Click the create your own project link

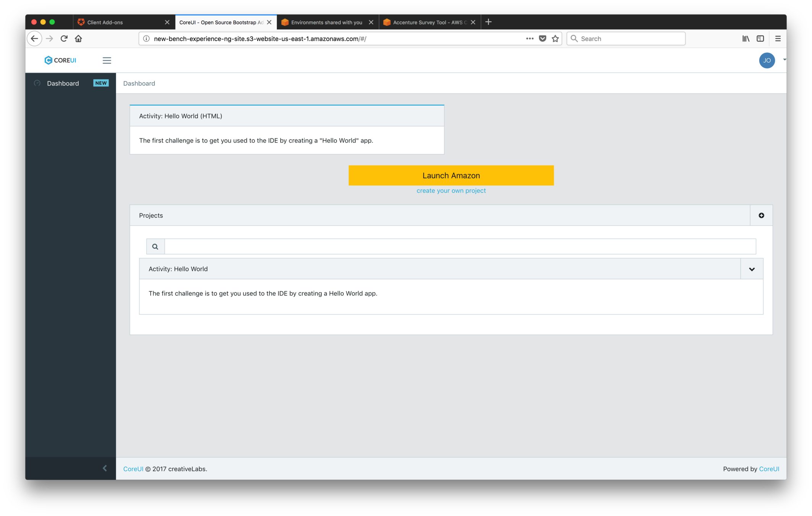pyautogui.click(x=451, y=191)
